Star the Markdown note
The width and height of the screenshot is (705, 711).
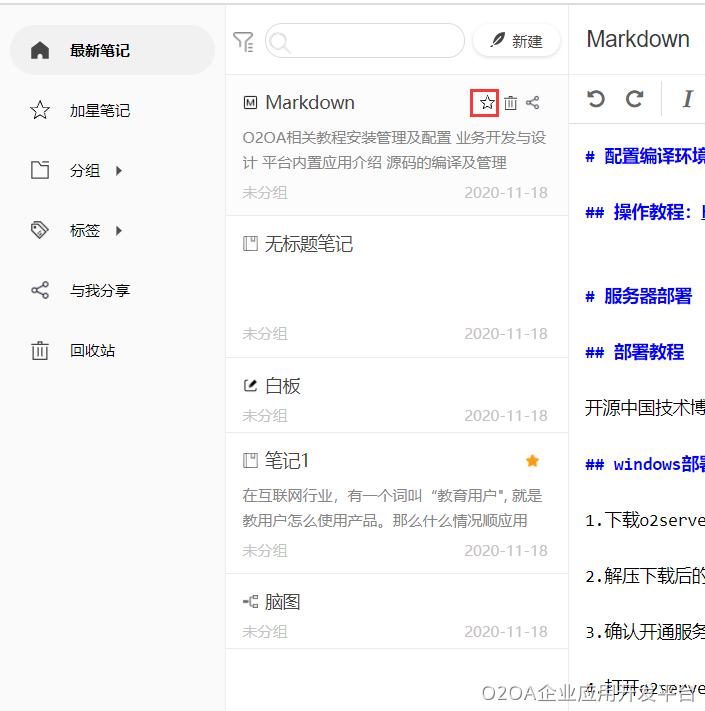(486, 102)
